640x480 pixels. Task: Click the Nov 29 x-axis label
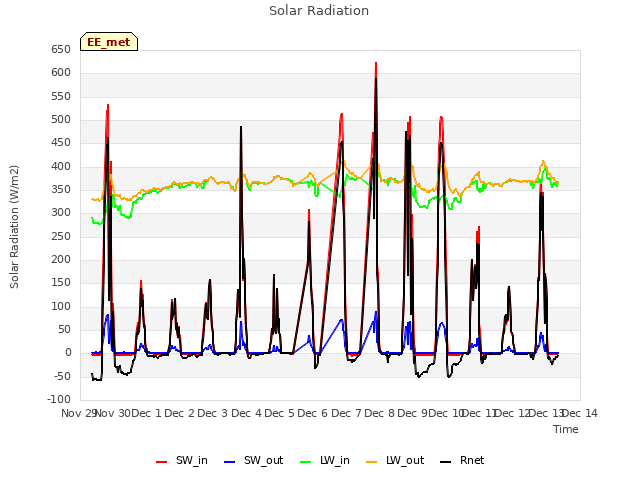point(78,413)
